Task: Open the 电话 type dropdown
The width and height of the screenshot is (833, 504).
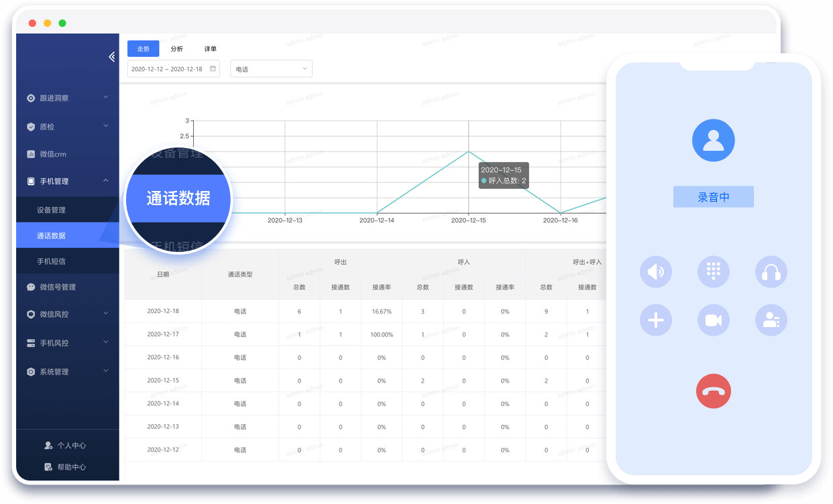Action: point(271,69)
